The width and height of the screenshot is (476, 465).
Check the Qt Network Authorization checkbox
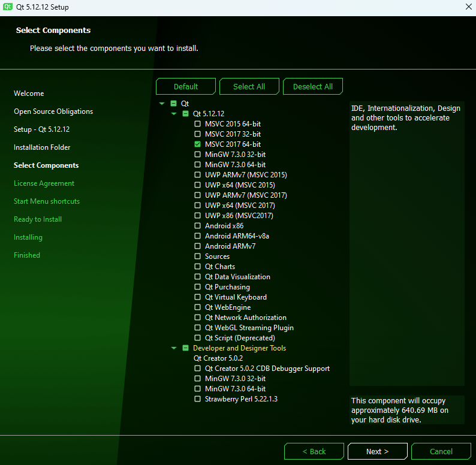tap(197, 318)
